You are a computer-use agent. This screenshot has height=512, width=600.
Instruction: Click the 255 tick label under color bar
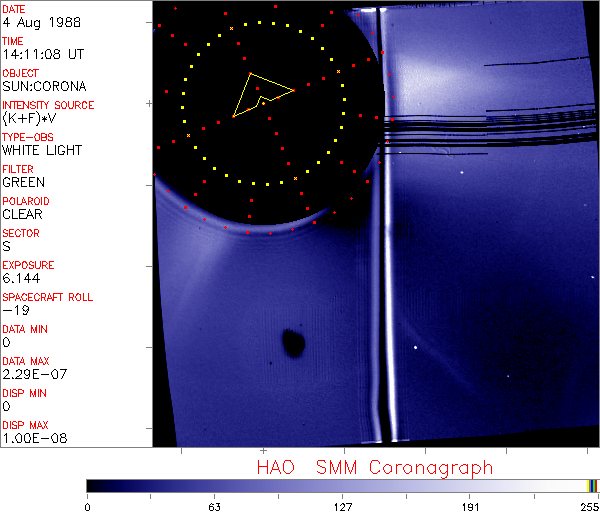[587, 505]
